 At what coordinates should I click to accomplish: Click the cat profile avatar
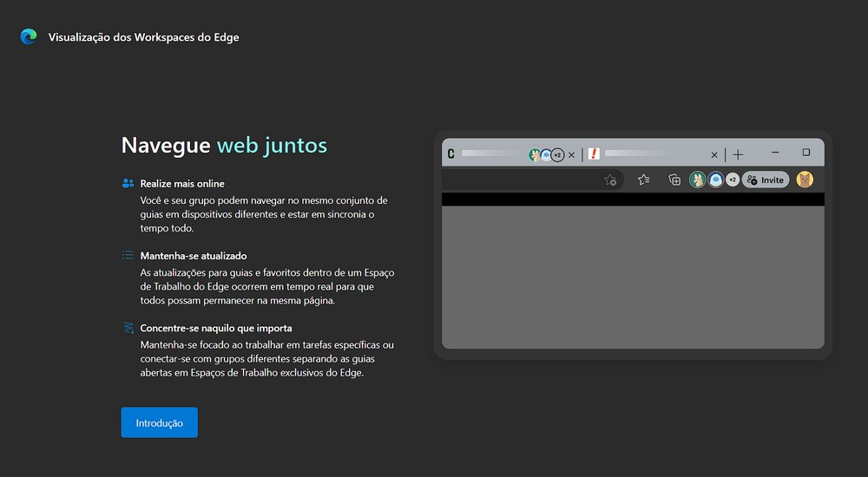(x=805, y=180)
